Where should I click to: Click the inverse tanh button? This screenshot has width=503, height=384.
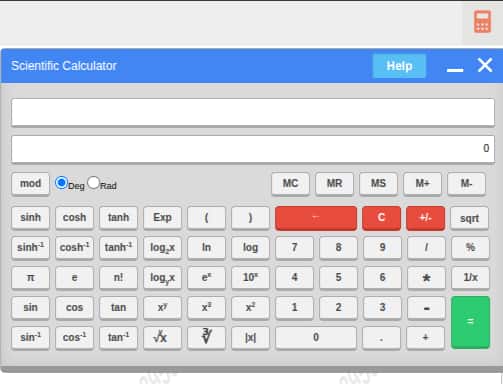[x=118, y=248]
